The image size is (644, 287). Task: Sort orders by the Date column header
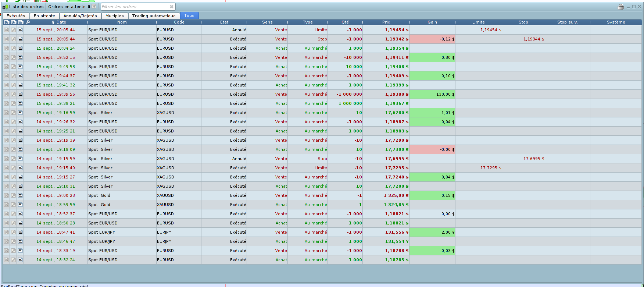pyautogui.click(x=61, y=22)
